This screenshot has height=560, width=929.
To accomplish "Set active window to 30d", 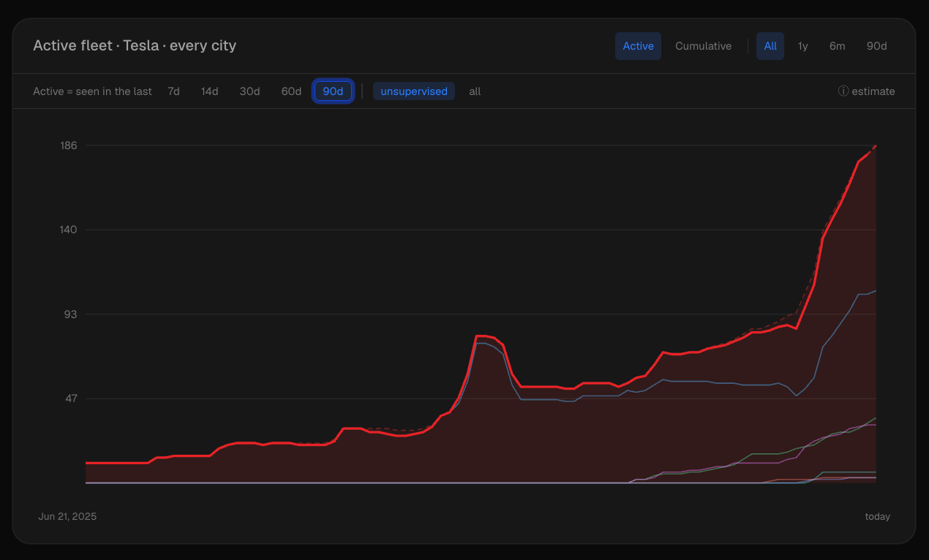I will pyautogui.click(x=249, y=91).
